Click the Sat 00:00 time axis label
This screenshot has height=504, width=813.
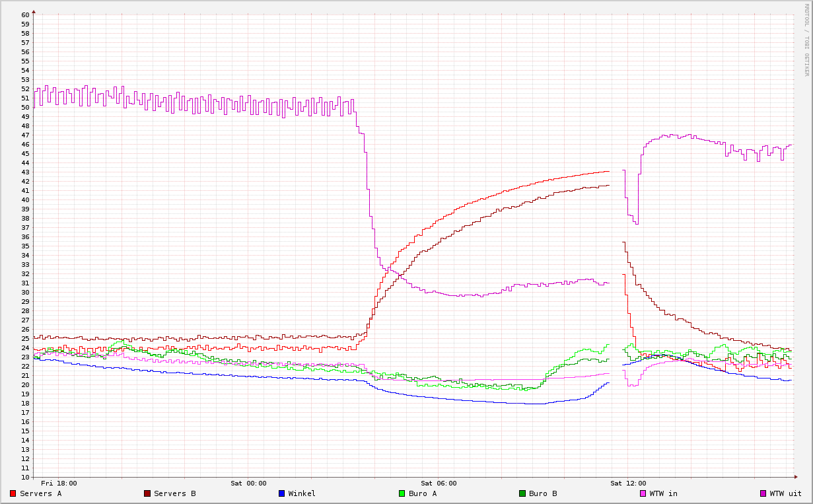248,483
